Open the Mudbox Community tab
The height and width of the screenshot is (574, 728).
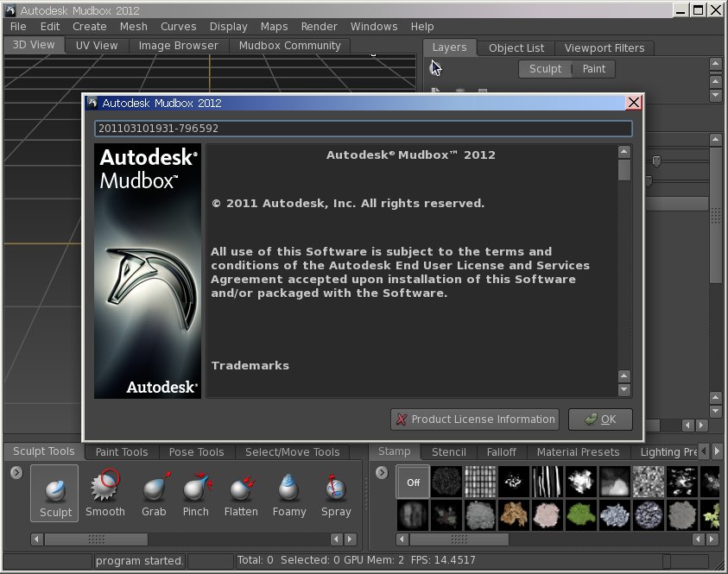pyautogui.click(x=289, y=45)
